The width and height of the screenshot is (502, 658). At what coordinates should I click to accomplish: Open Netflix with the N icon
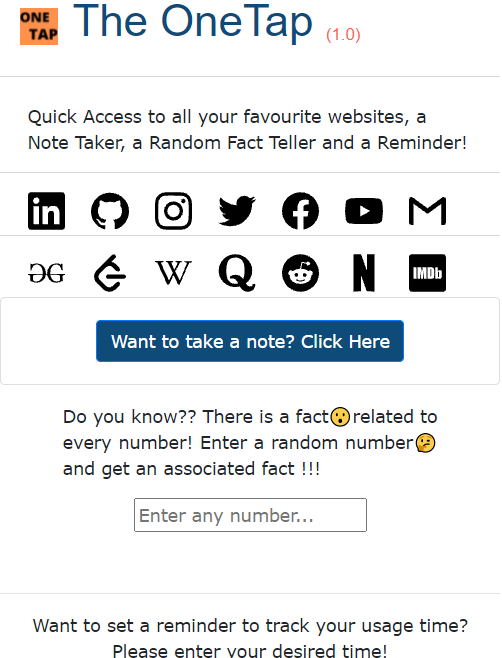point(364,273)
